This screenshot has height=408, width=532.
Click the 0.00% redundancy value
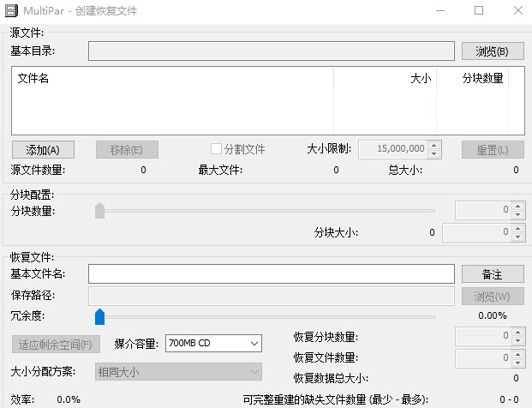493,315
